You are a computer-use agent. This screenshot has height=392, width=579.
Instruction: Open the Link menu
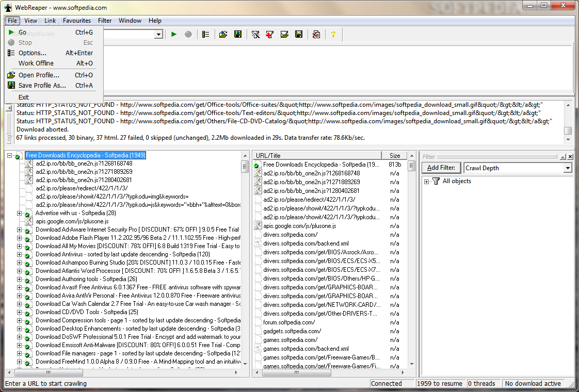(x=50, y=21)
